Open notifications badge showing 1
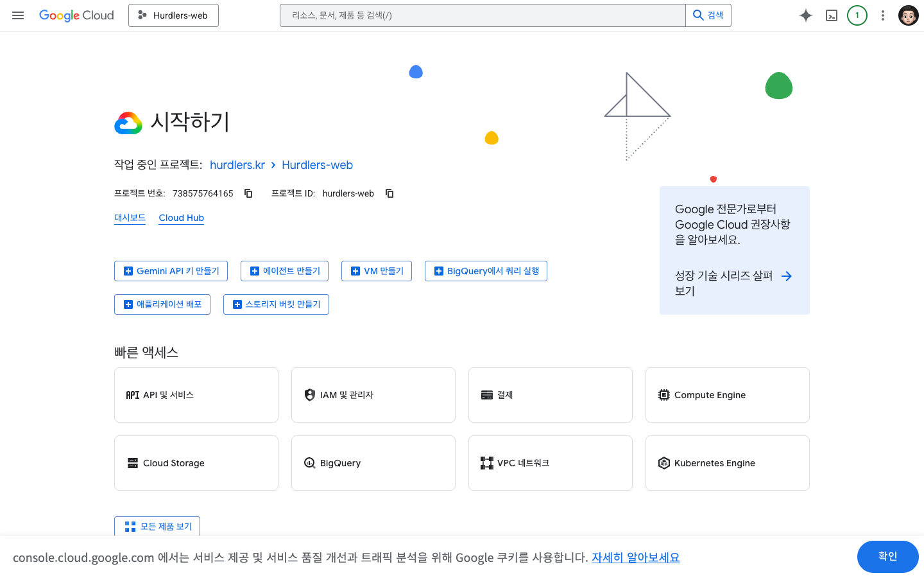The image size is (924, 578). click(x=857, y=15)
